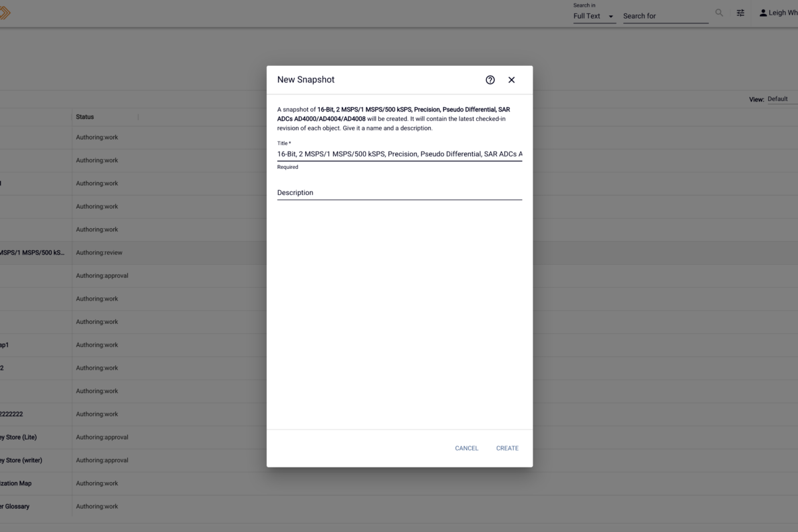Open advanced search filter settings icon
The width and height of the screenshot is (798, 532).
tap(740, 13)
